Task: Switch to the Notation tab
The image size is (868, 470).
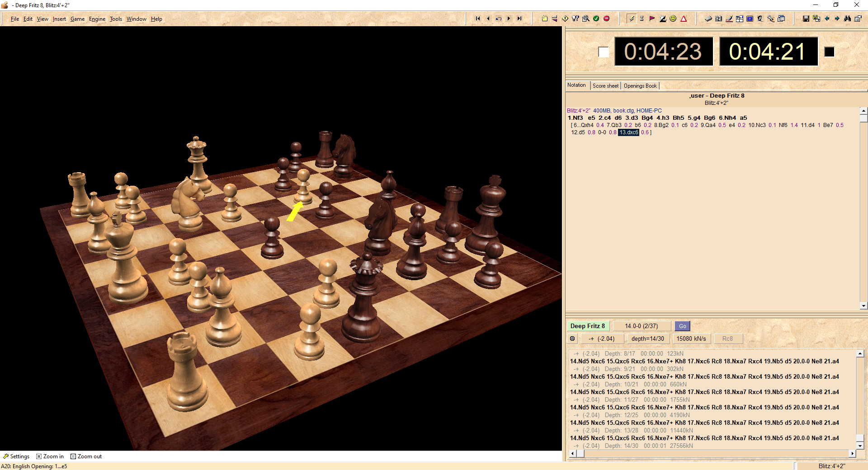Action: pos(576,85)
